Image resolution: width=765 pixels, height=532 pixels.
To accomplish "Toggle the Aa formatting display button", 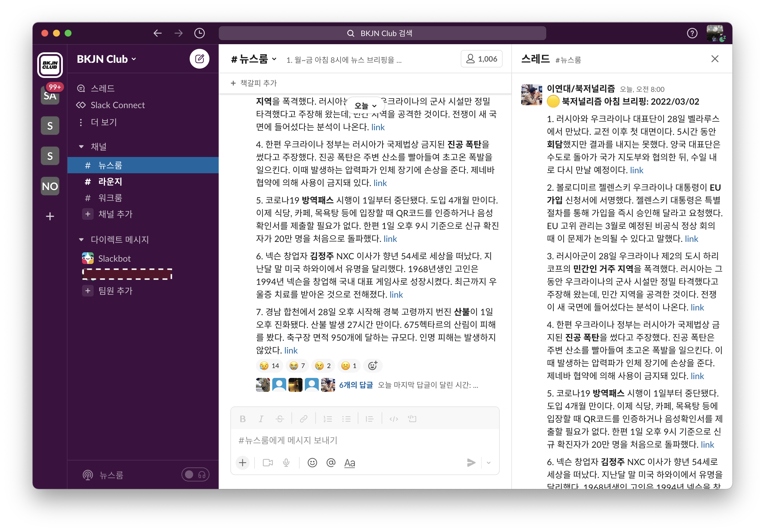I will [x=349, y=463].
